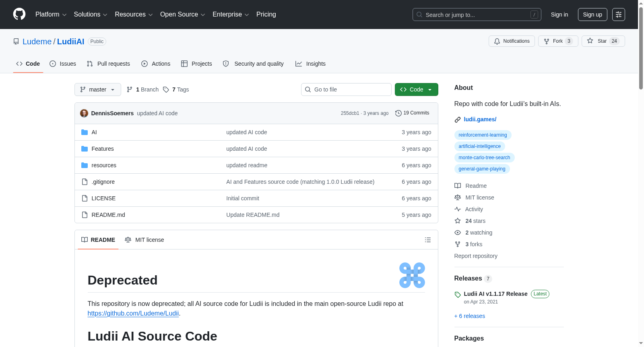Open the LudiiAI repository name link

click(71, 42)
